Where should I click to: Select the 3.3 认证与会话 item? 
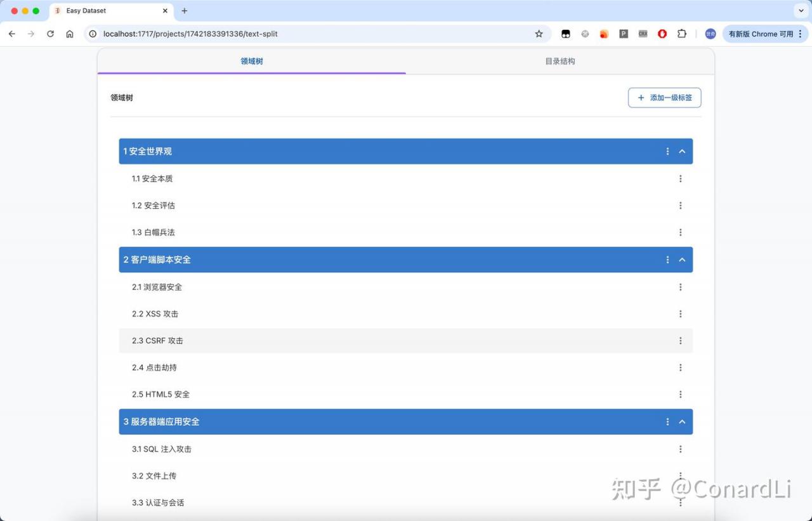[x=406, y=503]
